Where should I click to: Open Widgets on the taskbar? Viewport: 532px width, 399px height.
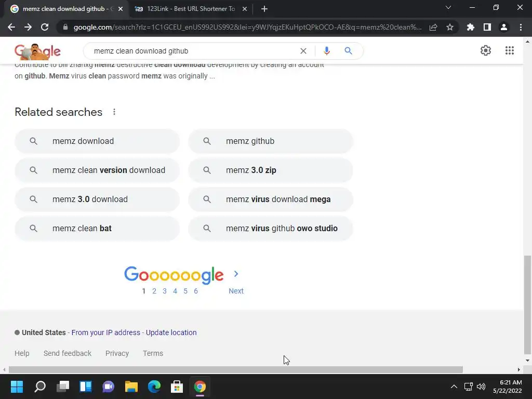point(86,387)
